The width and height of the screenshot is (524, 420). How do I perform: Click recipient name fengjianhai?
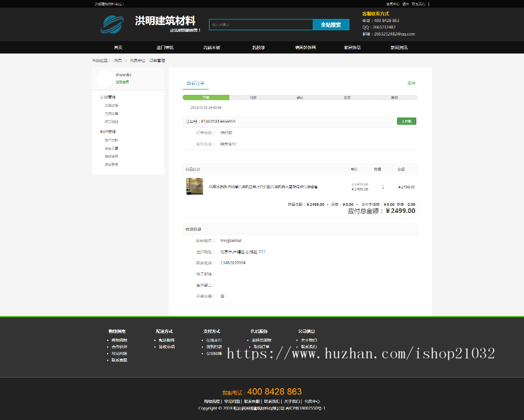point(231,241)
